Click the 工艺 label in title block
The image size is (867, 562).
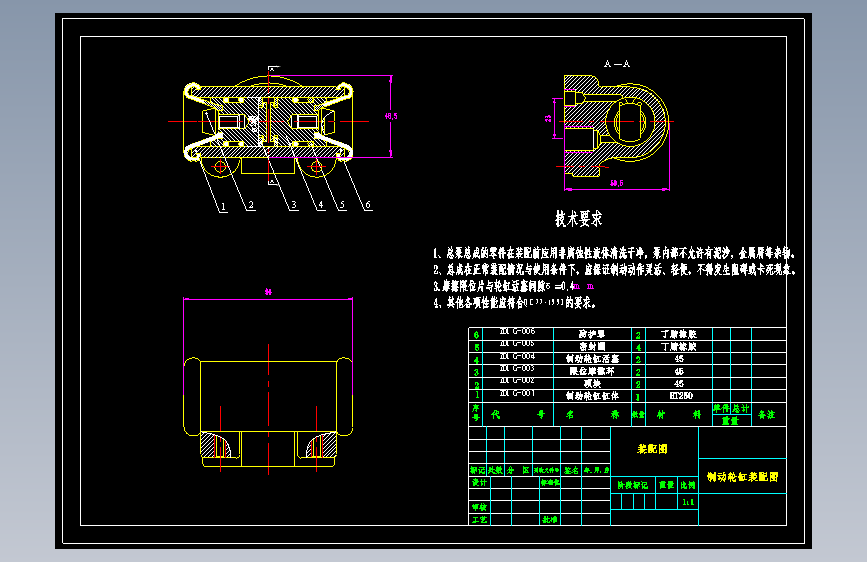[479, 520]
